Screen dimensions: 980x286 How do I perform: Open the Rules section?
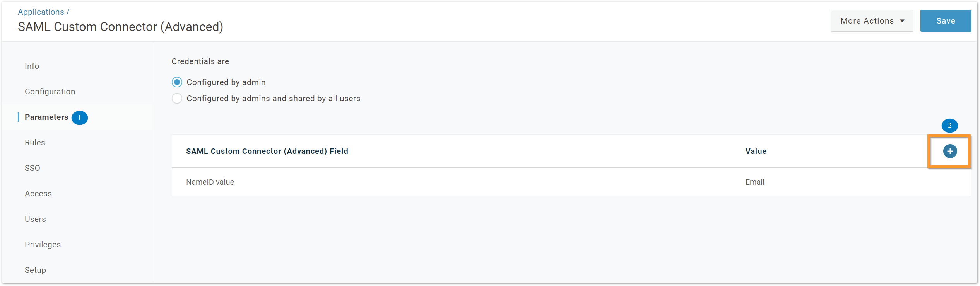(x=35, y=143)
